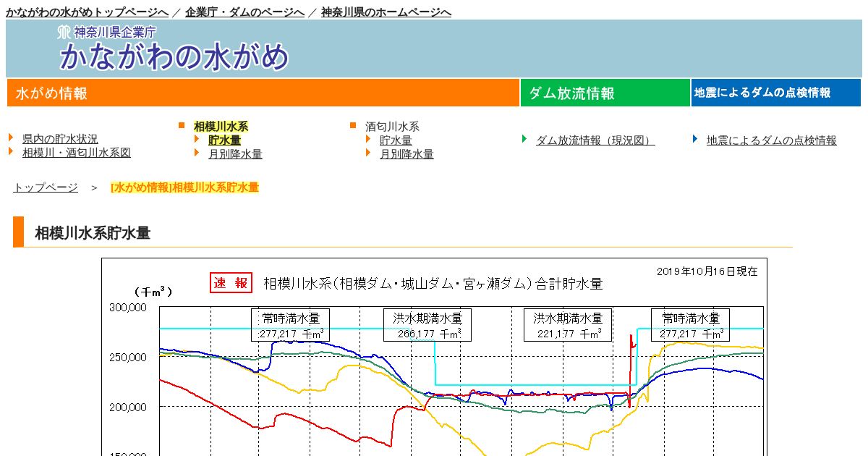This screenshot has height=456, width=868.
Task: Click left 常時満水量 277,217 label box
Action: [291, 326]
